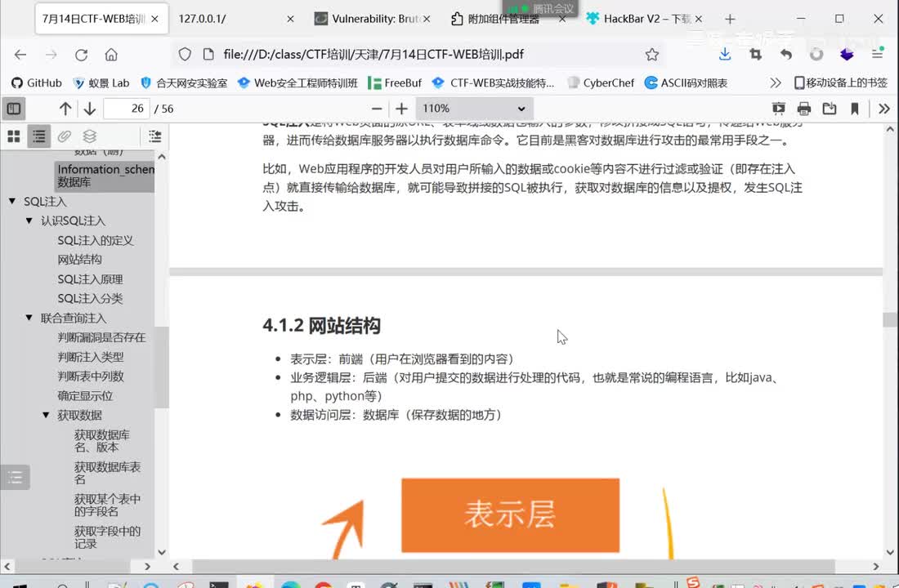Bookmark this page with star icon
This screenshot has width=899, height=588.
coord(652,55)
